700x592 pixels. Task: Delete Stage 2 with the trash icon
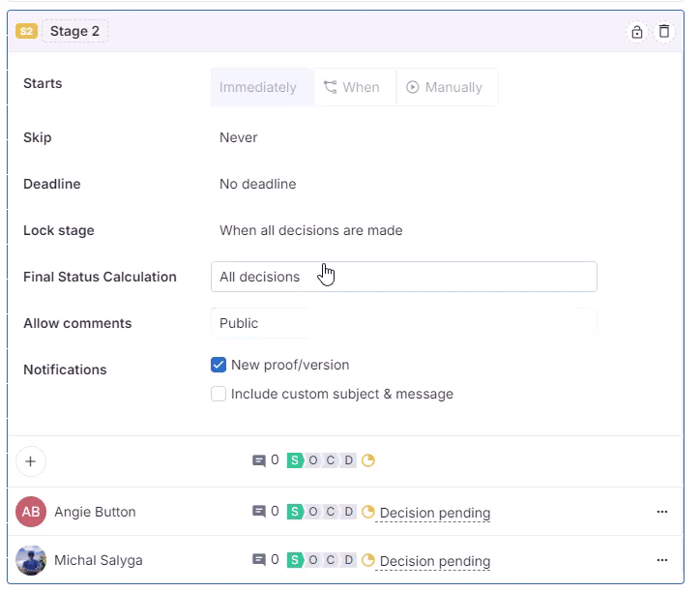tap(664, 32)
